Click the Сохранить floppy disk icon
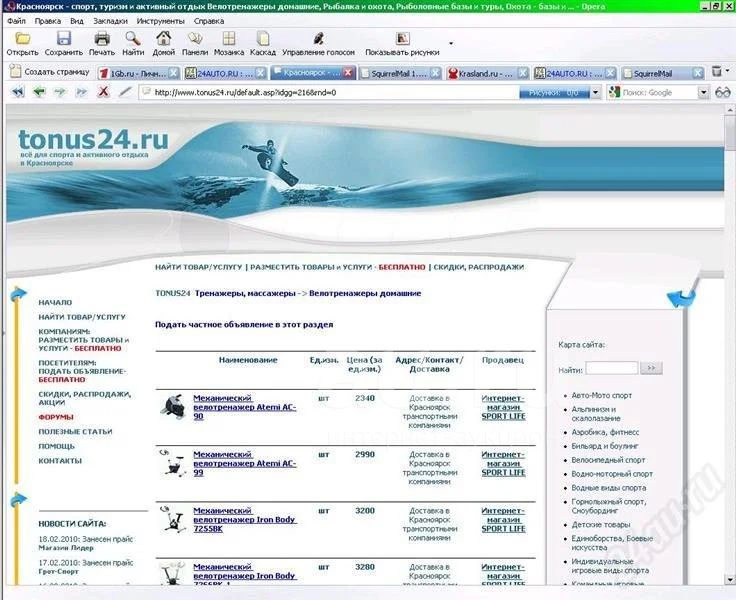 (x=64, y=38)
